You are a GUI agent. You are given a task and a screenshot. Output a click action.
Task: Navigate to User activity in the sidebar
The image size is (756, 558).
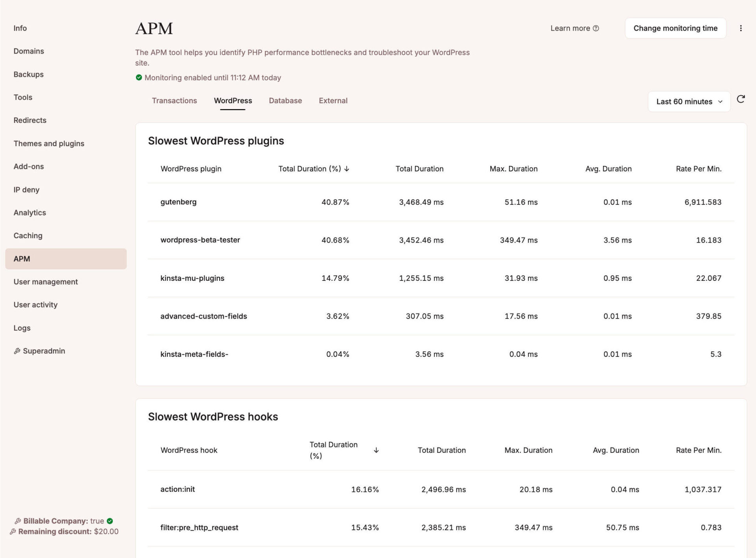(x=35, y=304)
